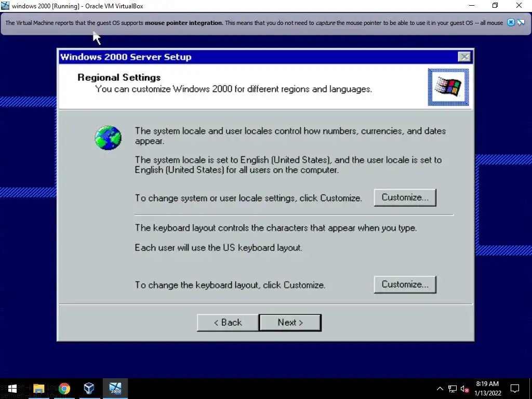Minimize the VirtualBox window

pos(472,6)
